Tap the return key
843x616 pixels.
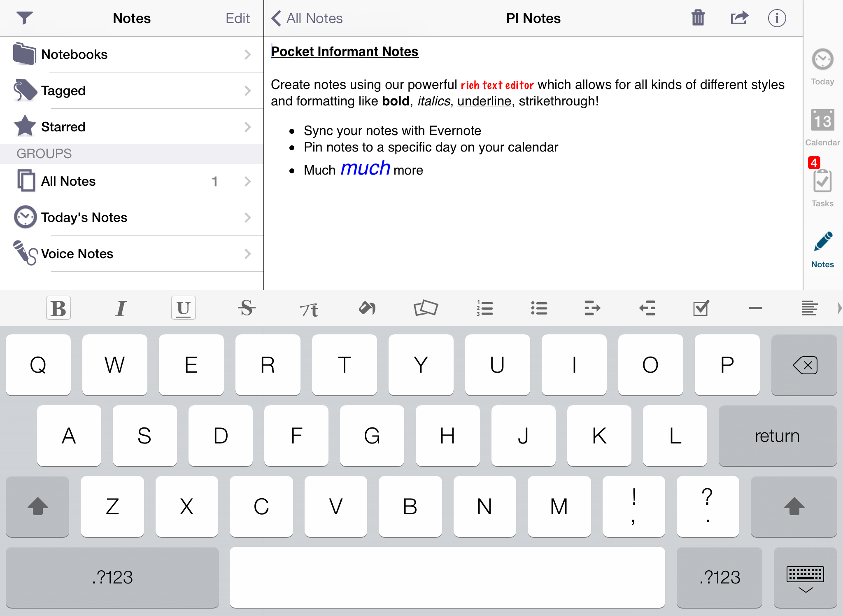pos(778,436)
